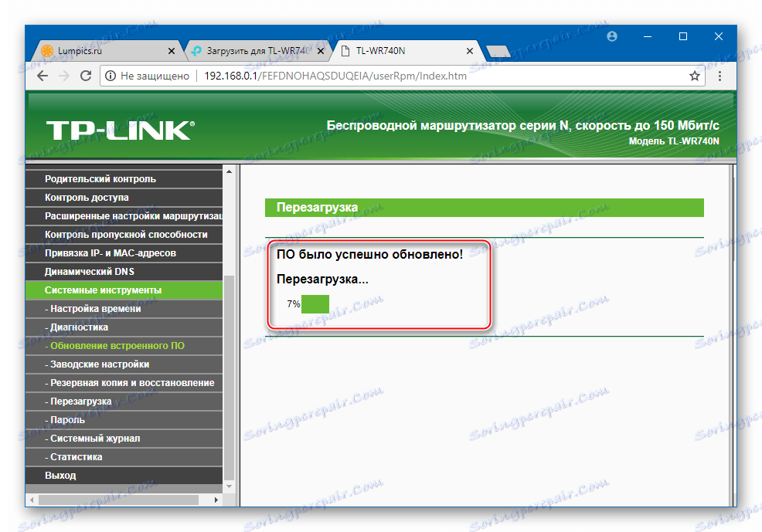Screen dimensions: 762x532
Task: Open Системный журнал submenu
Action: point(124,439)
